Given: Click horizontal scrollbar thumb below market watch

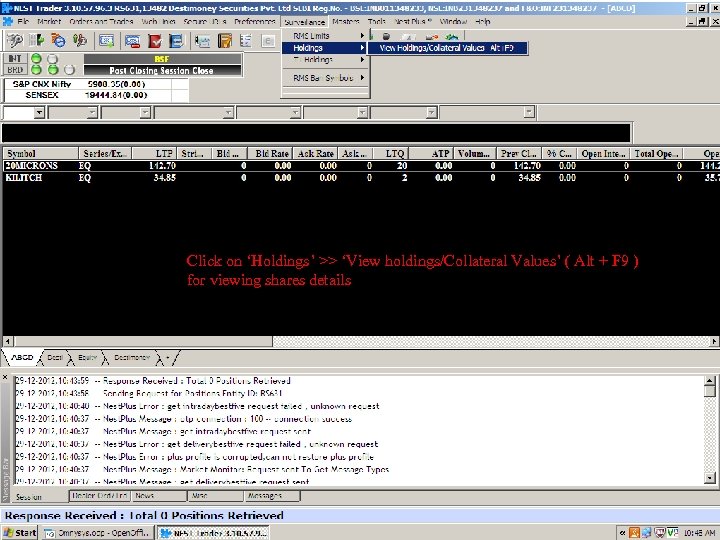Looking at the screenshot, I should click(x=143, y=342).
